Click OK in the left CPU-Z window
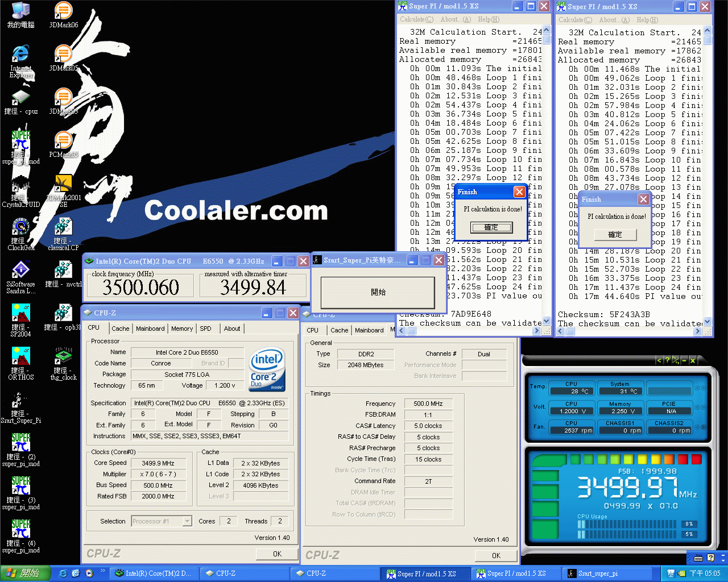728x582 pixels. [x=277, y=554]
